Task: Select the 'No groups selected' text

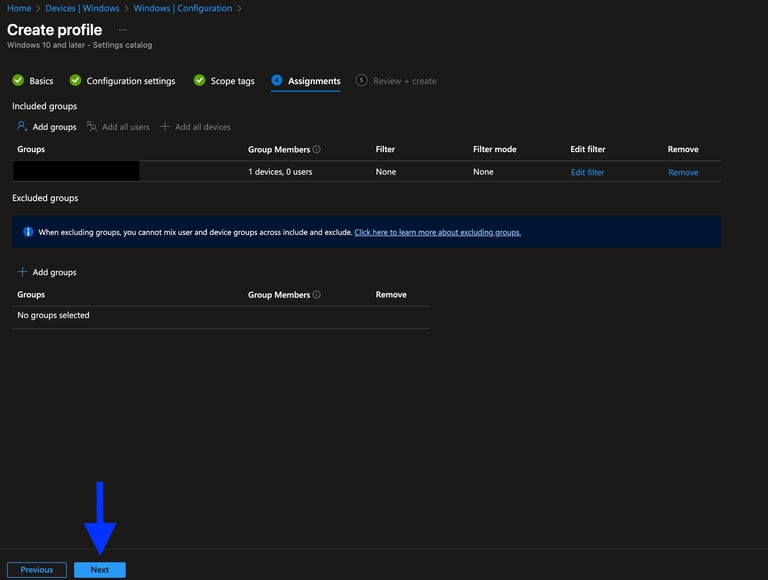Action: (53, 315)
